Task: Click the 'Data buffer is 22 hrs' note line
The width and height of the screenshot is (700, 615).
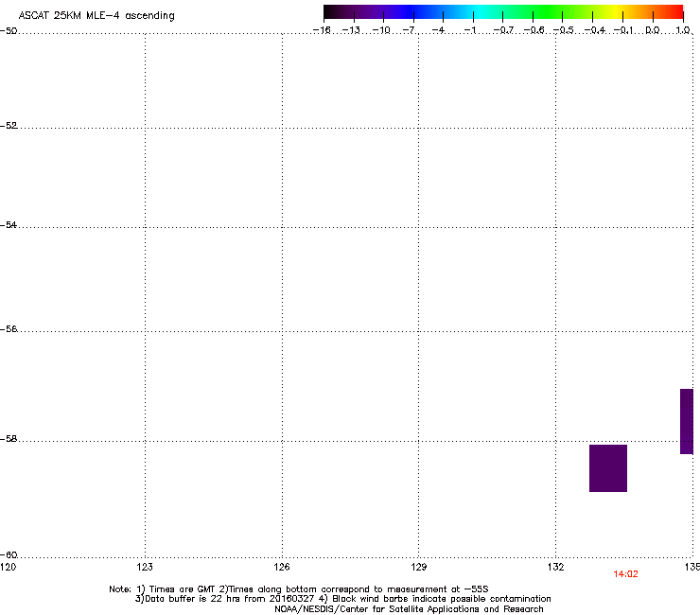Action: point(342,599)
